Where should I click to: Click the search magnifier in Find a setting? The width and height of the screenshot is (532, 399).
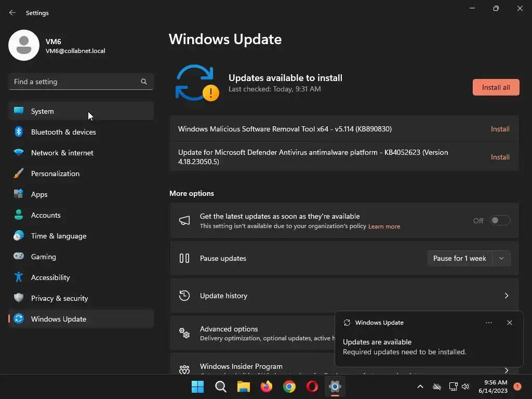144,82
